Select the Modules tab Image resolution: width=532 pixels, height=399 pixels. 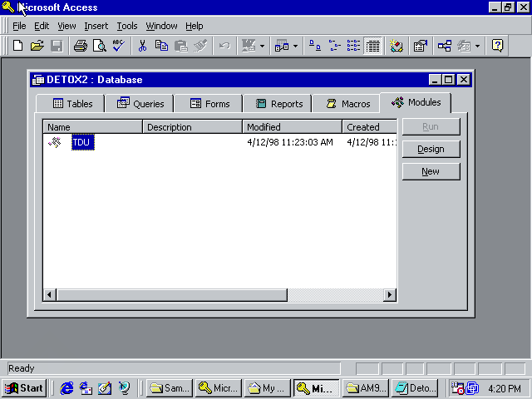click(x=416, y=102)
